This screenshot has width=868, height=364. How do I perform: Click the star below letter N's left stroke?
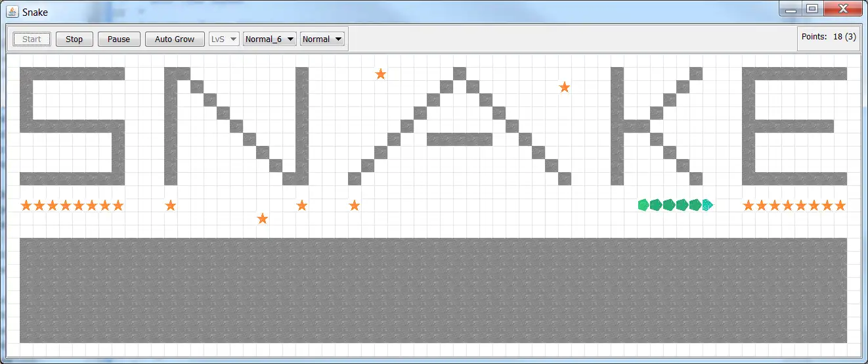(x=171, y=205)
